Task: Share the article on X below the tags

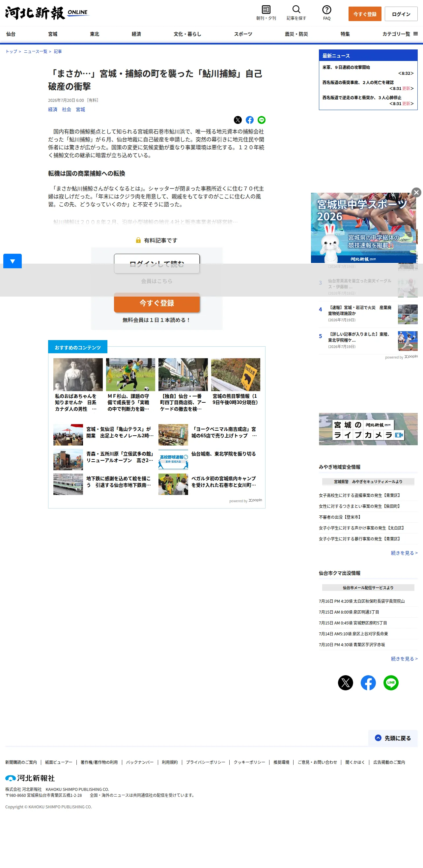Action: click(x=238, y=120)
